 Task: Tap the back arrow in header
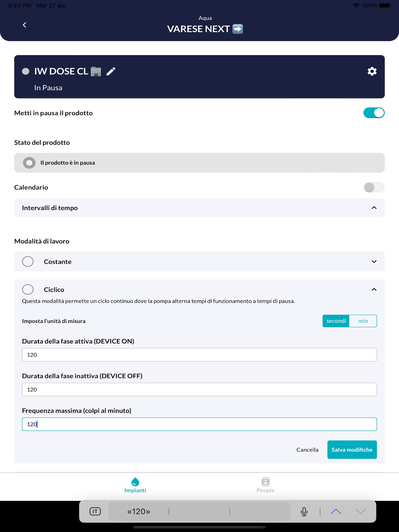24,25
